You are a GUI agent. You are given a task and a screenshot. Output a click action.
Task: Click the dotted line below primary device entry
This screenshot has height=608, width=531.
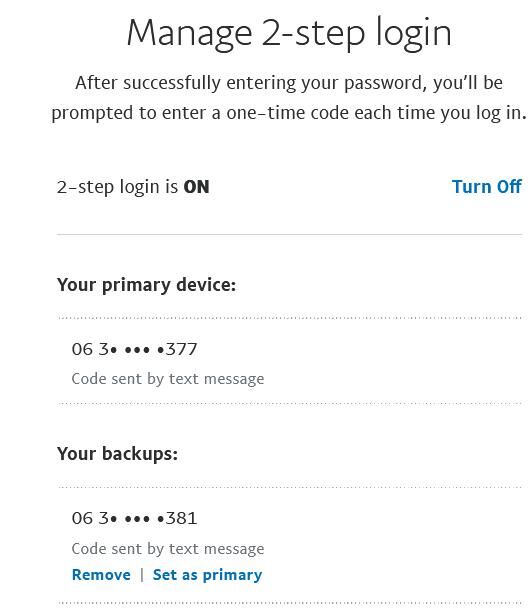tap(289, 403)
